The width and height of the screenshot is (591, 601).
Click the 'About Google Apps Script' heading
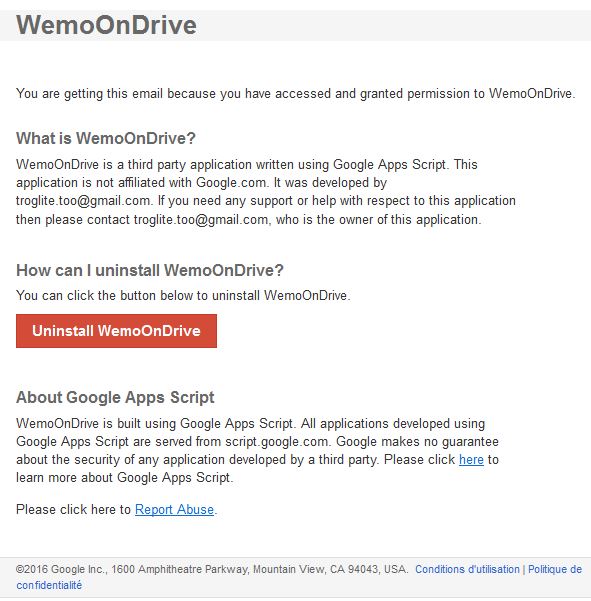[x=115, y=397]
